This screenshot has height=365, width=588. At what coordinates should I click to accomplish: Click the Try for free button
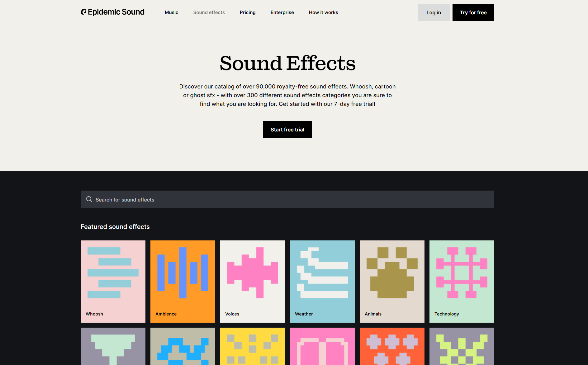473,12
